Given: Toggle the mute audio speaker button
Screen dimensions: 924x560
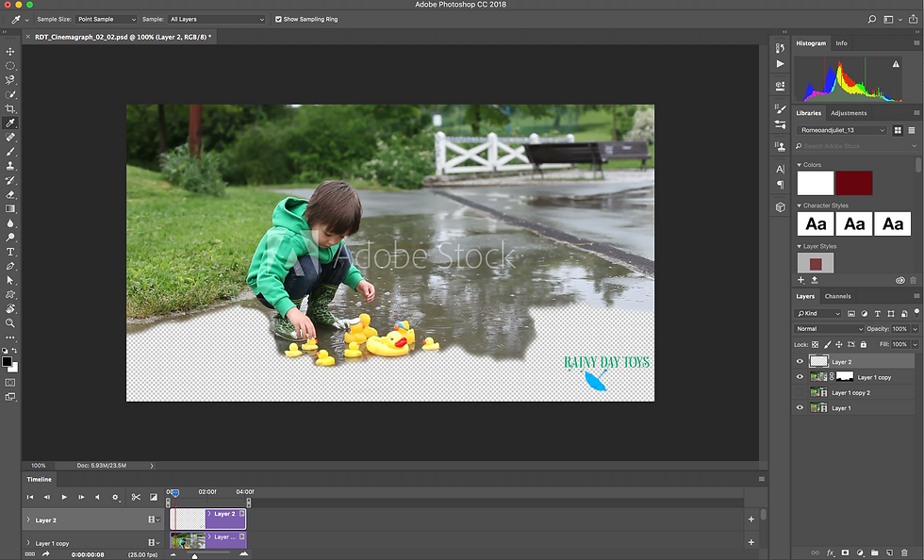Looking at the screenshot, I should click(x=97, y=497).
